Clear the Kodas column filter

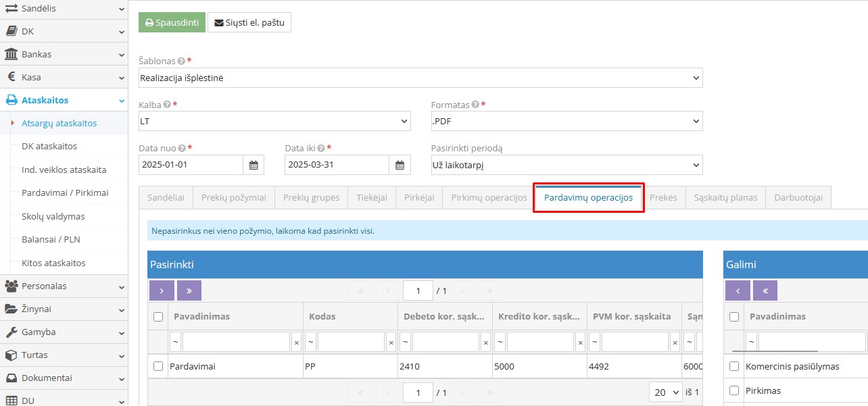click(x=391, y=342)
